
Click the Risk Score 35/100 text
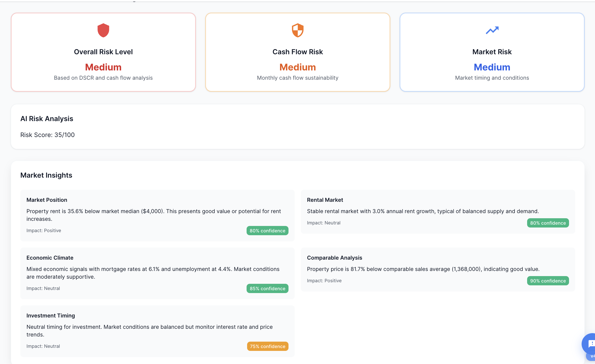(x=48, y=134)
